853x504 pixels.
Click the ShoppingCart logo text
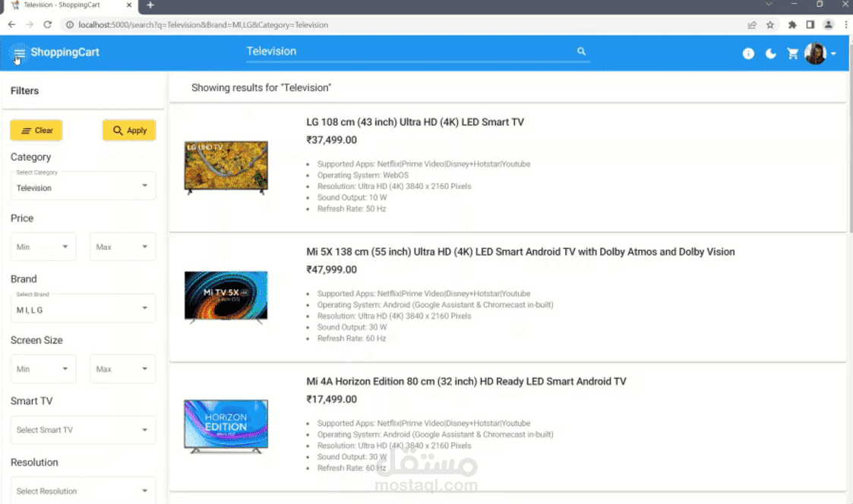click(x=65, y=52)
